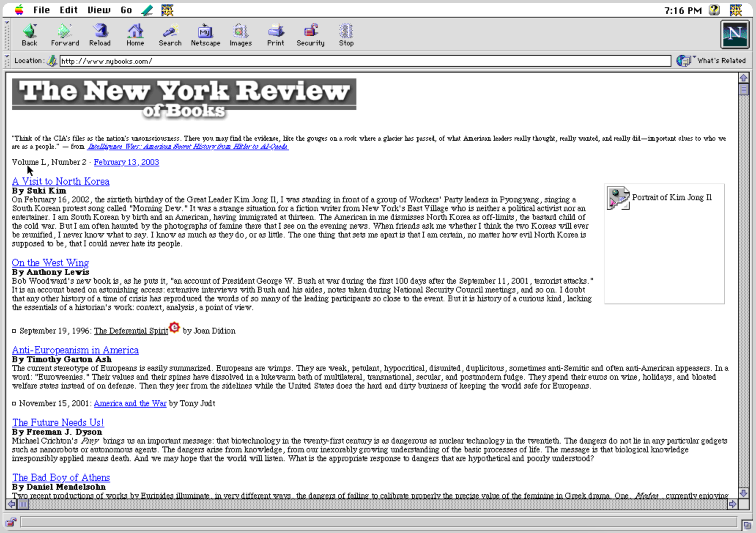Collapse the navigation toolbar handle
The image size is (756, 533).
click(x=7, y=35)
